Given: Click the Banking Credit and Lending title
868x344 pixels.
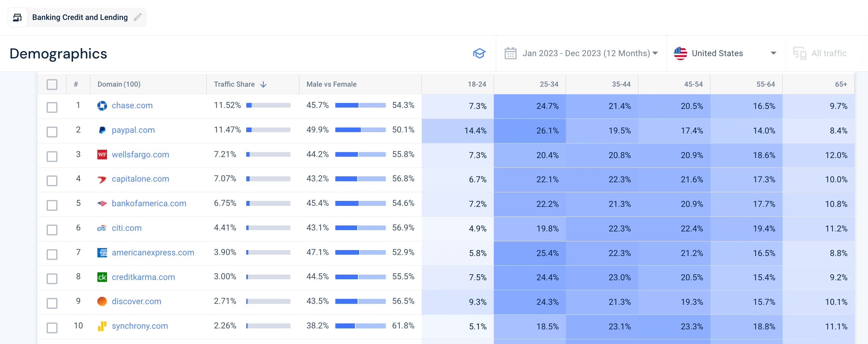Looking at the screenshot, I should tap(80, 17).
